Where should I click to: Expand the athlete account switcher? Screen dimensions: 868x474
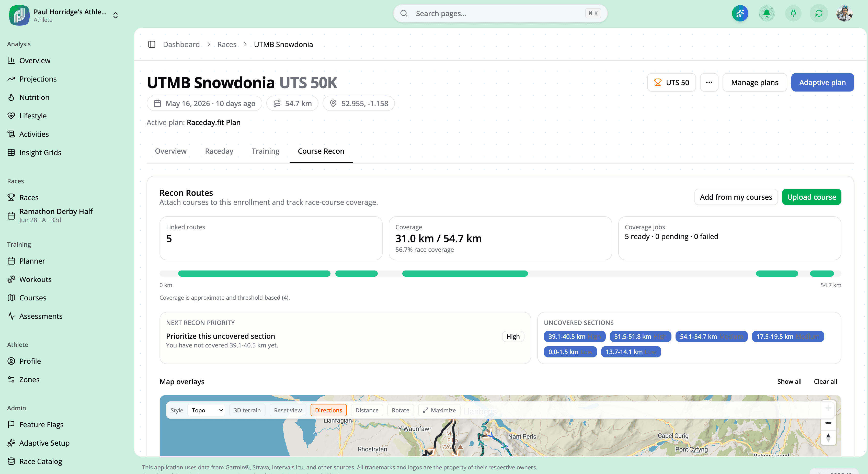(116, 15)
